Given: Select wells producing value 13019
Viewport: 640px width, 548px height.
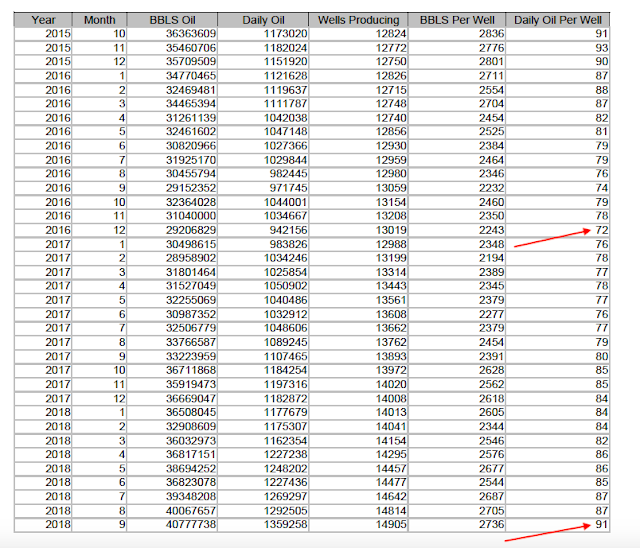Looking at the screenshot, I should coord(391,230).
